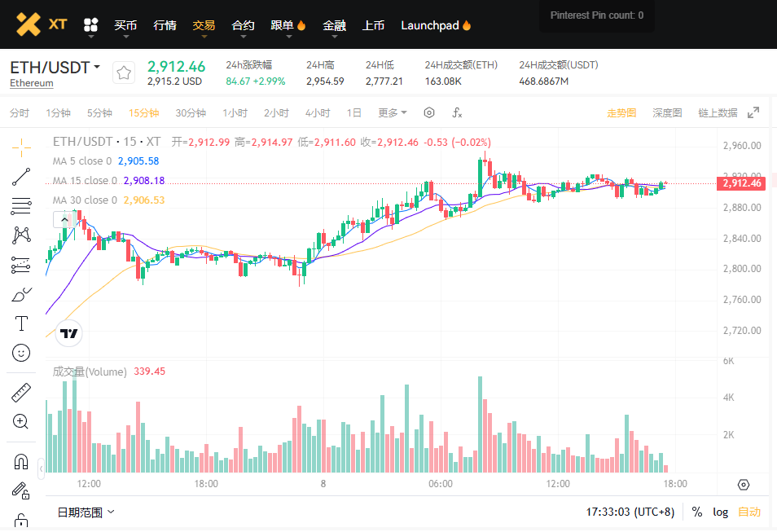Open the 日期范围 date range dropdown
The width and height of the screenshot is (777, 532).
click(x=86, y=512)
